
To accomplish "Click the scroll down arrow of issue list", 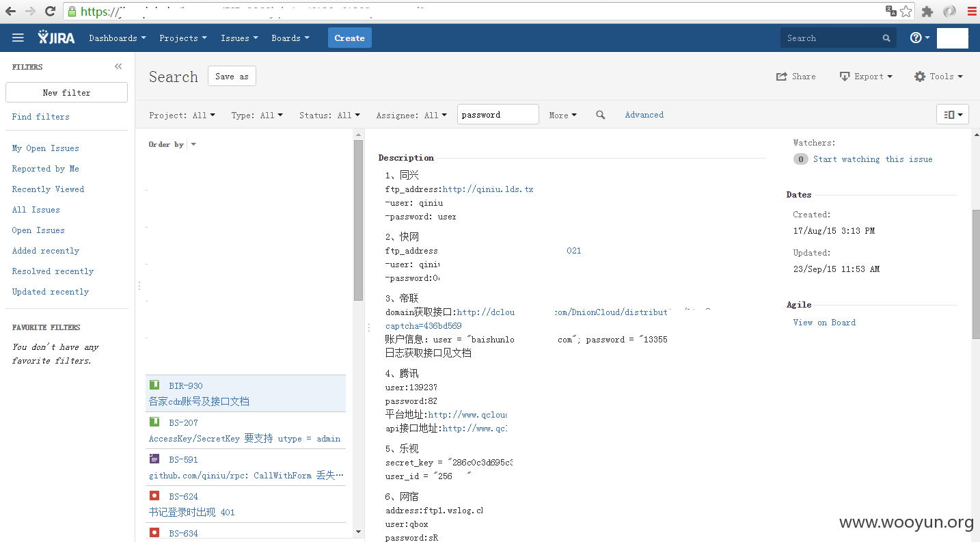I will click(x=359, y=532).
